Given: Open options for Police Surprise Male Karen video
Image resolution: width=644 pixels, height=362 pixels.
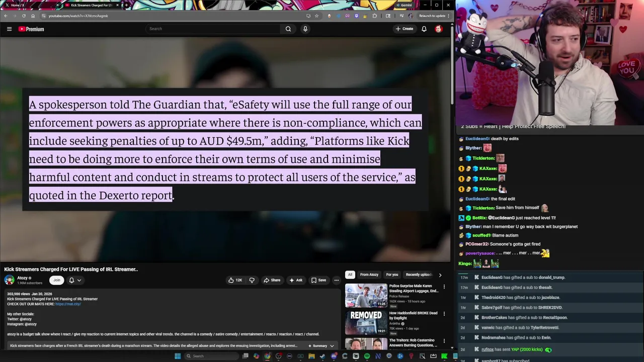Looking at the screenshot, I should coord(444,287).
